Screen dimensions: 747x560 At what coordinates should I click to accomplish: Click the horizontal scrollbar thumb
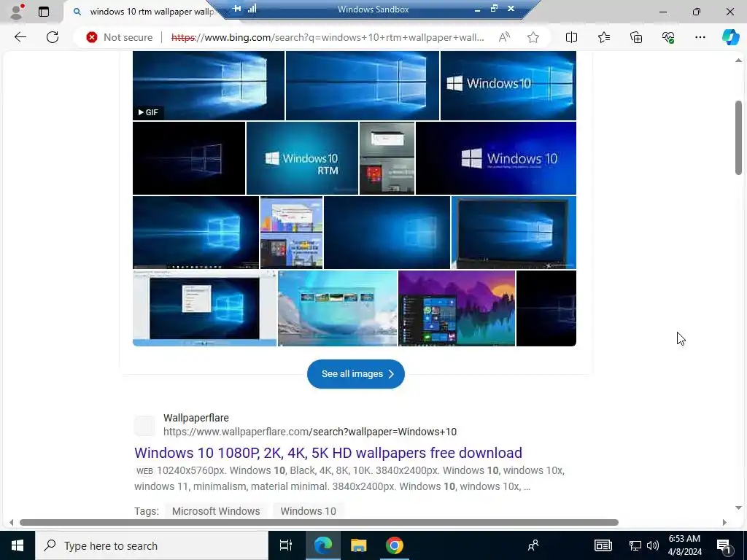coord(319,522)
